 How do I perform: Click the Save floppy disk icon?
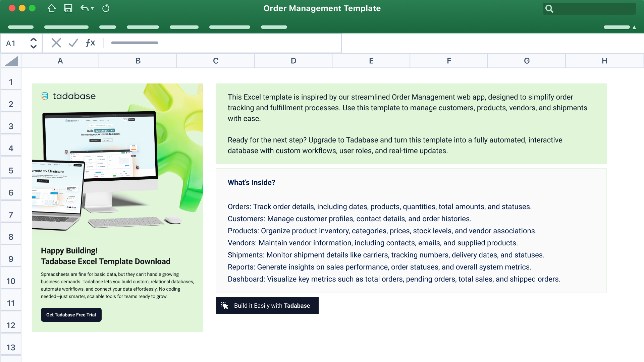[68, 8]
